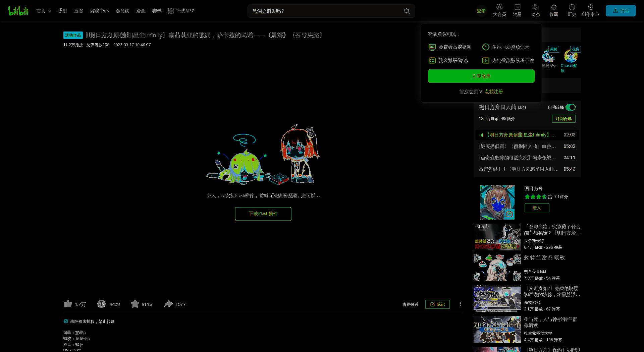
Task: Click 发表弹幕/评论 icon
Action: 432,60
